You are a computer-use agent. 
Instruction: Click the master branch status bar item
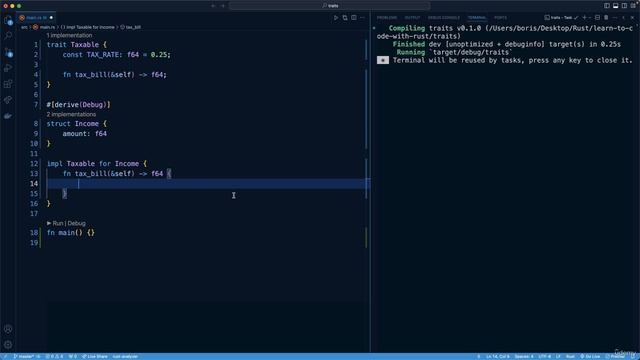point(27,356)
